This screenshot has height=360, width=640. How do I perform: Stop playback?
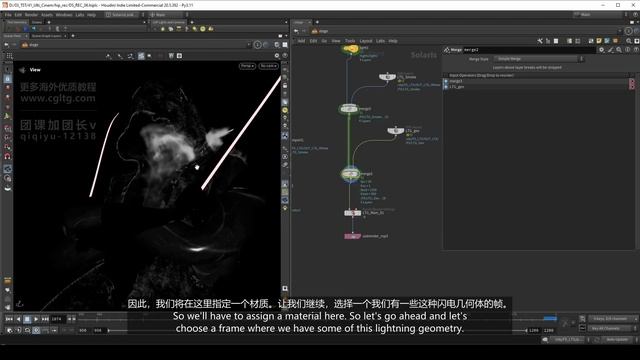27,319
